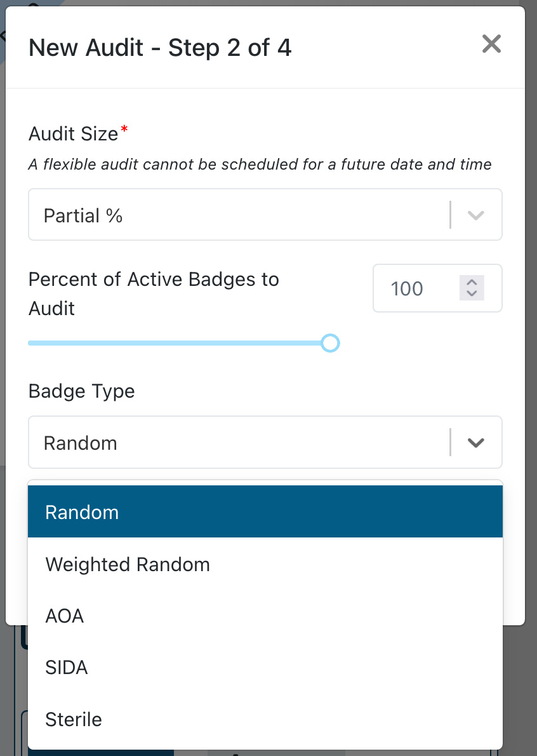The image size is (537, 756).
Task: Click the Audit Size dropdown chevron arrow
Action: click(x=476, y=215)
